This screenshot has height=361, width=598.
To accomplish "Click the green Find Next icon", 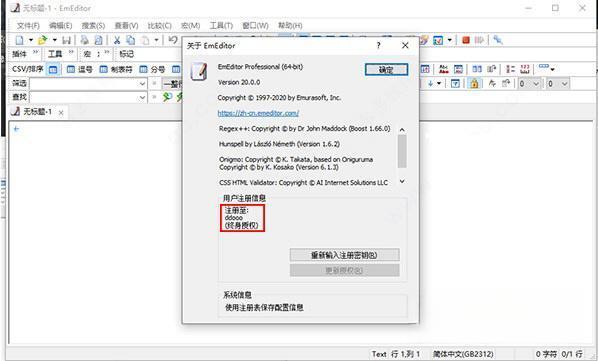I will [x=167, y=97].
